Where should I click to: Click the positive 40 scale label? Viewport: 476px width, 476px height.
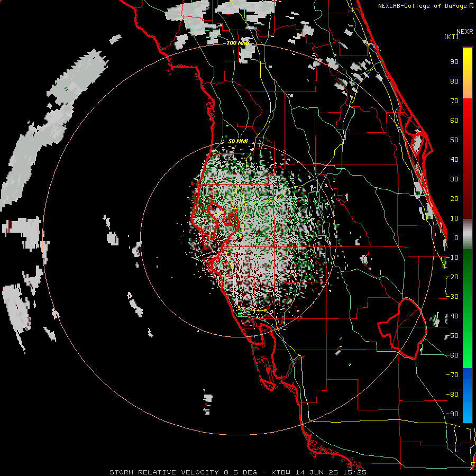[454, 159]
